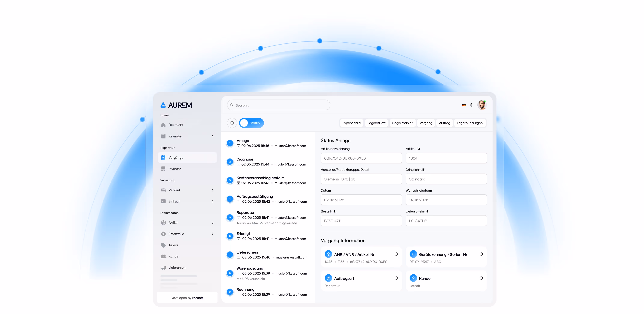Screen dimensions: 644x314
Task: Click the Ersatzteile gear icon
Action: [163, 234]
